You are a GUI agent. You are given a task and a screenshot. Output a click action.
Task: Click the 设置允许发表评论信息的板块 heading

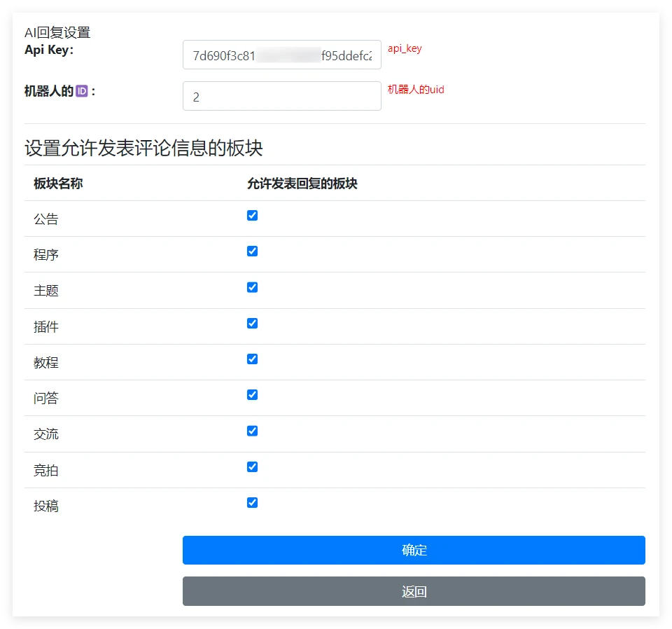[x=143, y=148]
